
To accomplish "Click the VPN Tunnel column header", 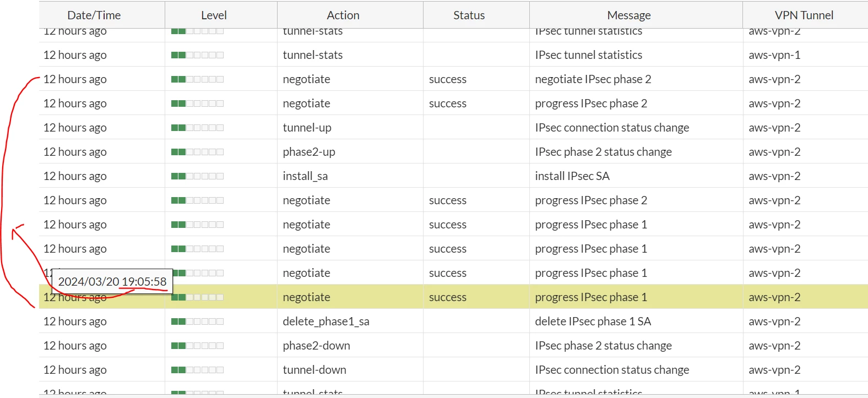I will [804, 15].
